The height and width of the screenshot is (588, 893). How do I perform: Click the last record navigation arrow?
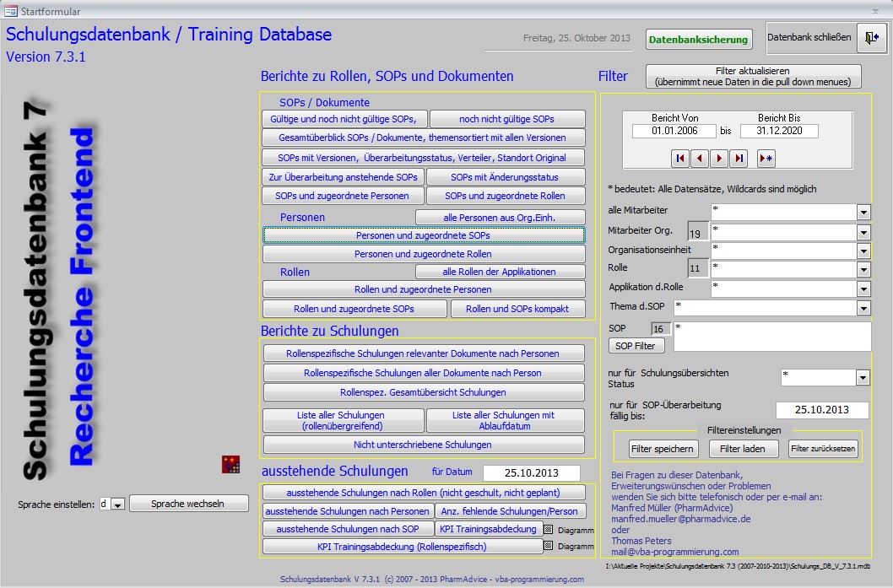tap(739, 158)
